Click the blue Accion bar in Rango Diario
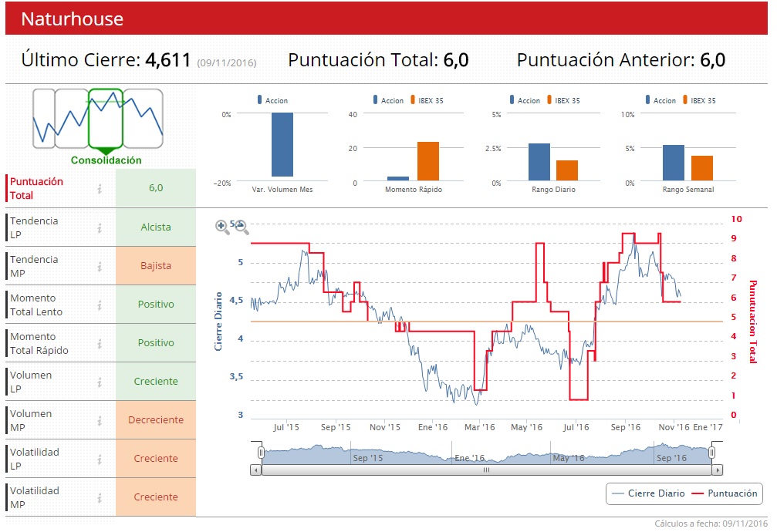777x532 pixels. [539, 162]
